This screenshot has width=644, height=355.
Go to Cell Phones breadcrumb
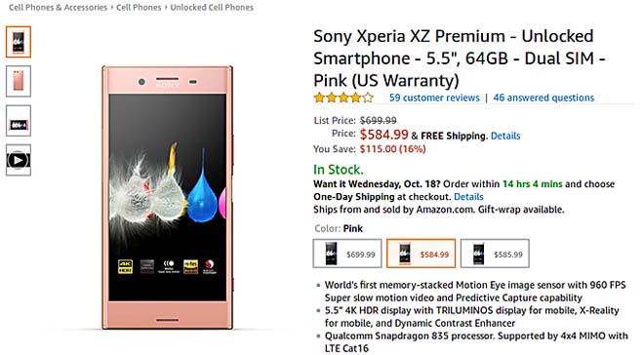coord(139,8)
